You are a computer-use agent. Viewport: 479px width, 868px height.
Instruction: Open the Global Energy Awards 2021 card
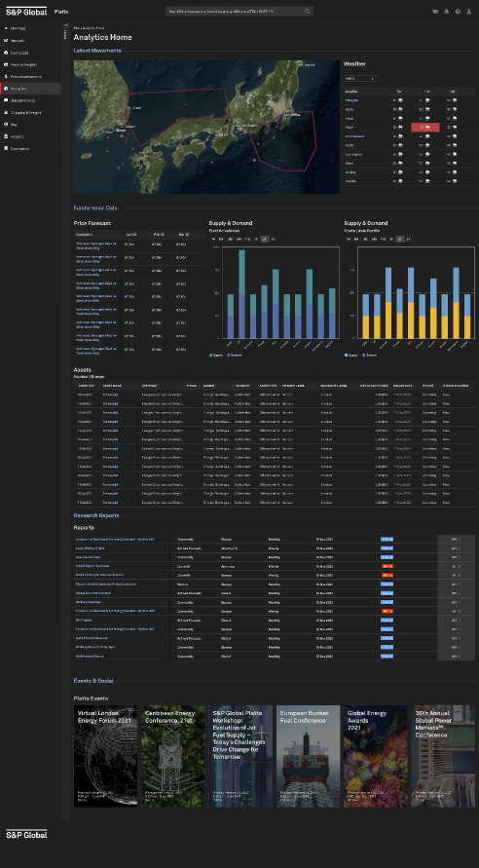376,756
